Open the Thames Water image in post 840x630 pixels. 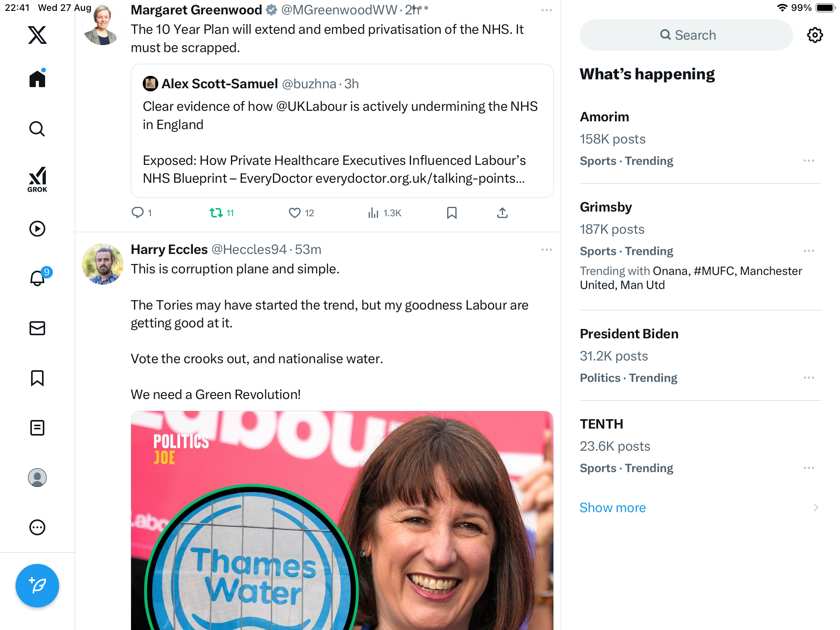342,520
